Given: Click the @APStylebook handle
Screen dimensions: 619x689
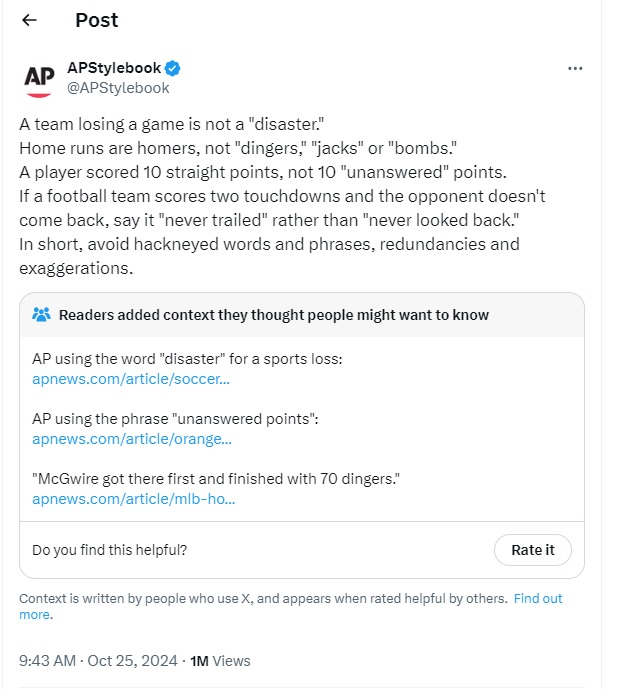Looking at the screenshot, I should pos(117,87).
